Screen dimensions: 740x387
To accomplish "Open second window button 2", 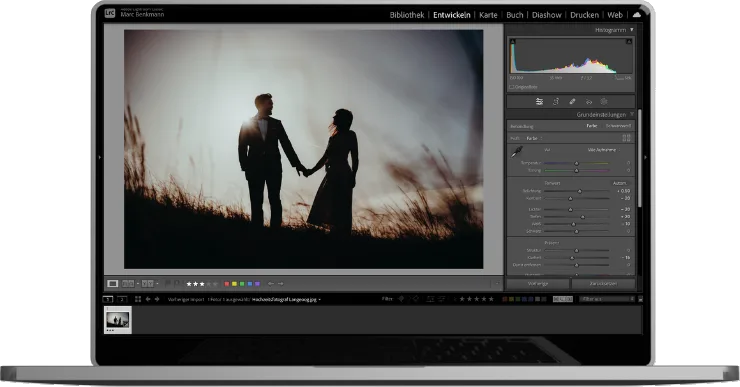I will (122, 299).
